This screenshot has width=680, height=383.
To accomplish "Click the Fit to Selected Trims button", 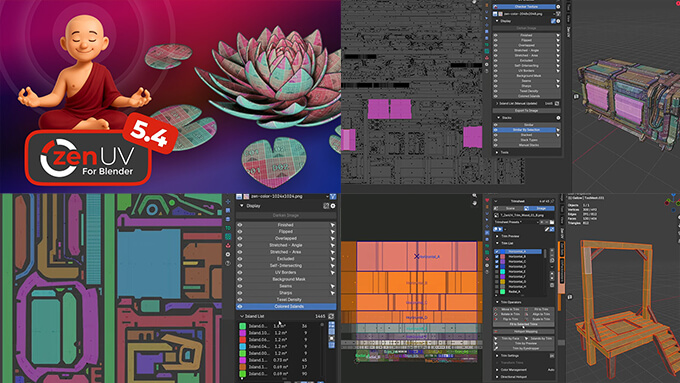I will pos(523,324).
